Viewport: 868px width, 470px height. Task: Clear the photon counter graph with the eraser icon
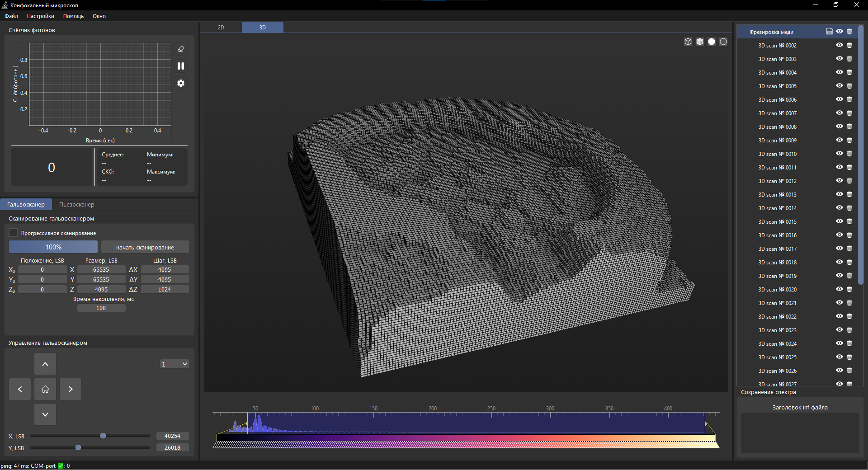(x=181, y=49)
